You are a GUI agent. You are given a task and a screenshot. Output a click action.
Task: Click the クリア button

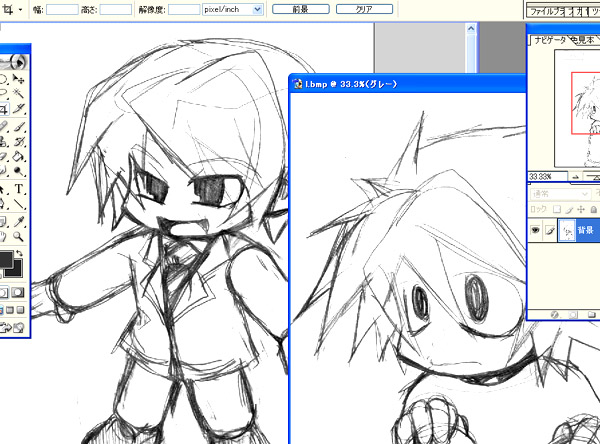coord(364,9)
